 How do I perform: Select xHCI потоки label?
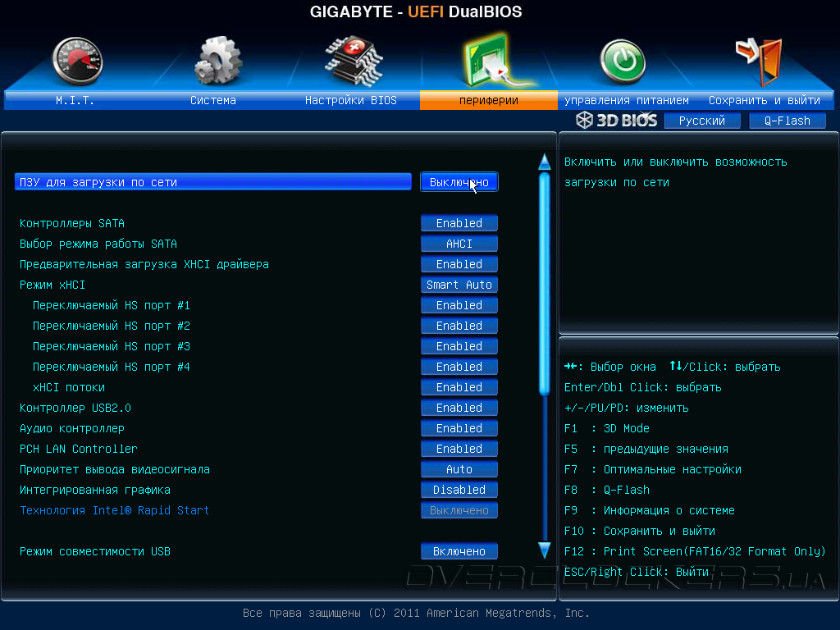(69, 387)
